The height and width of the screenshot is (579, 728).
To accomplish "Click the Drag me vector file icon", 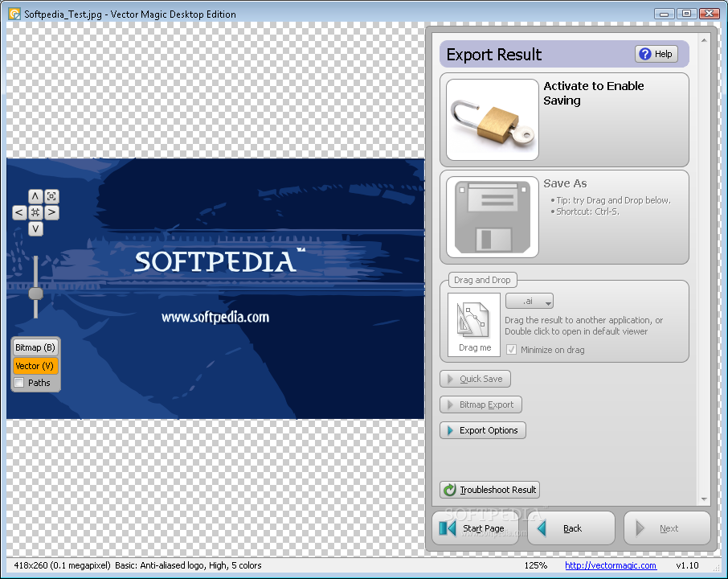I will (x=474, y=324).
